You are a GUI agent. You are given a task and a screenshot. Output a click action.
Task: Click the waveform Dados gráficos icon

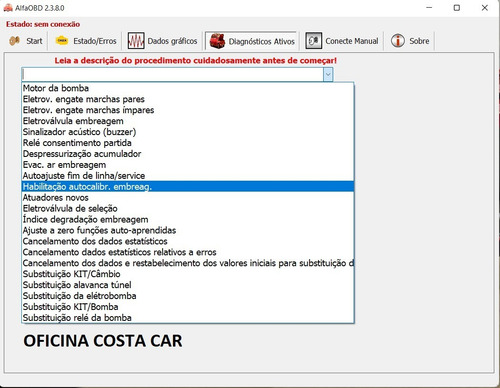136,41
